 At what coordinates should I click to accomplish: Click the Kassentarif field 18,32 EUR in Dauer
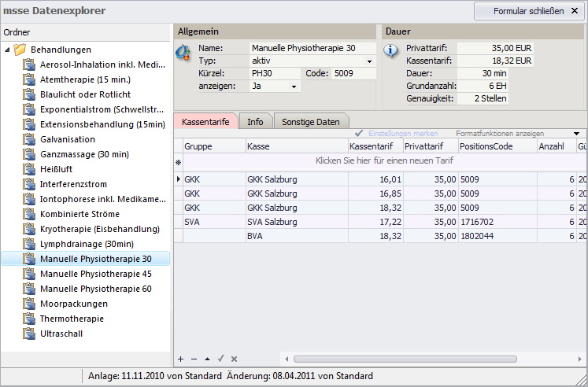click(x=495, y=61)
